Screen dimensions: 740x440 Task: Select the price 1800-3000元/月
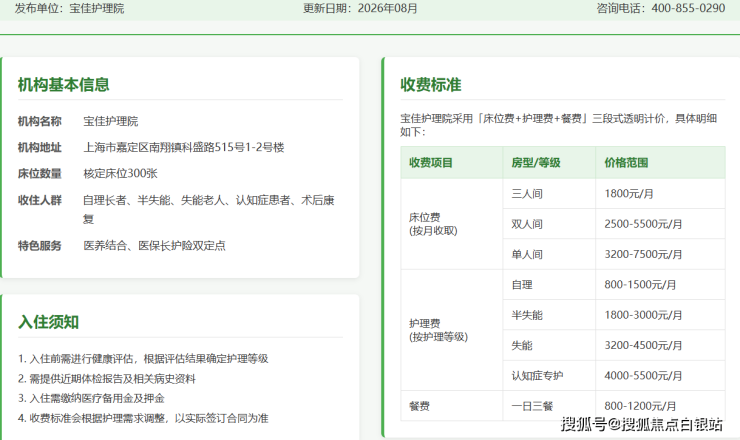[643, 315]
